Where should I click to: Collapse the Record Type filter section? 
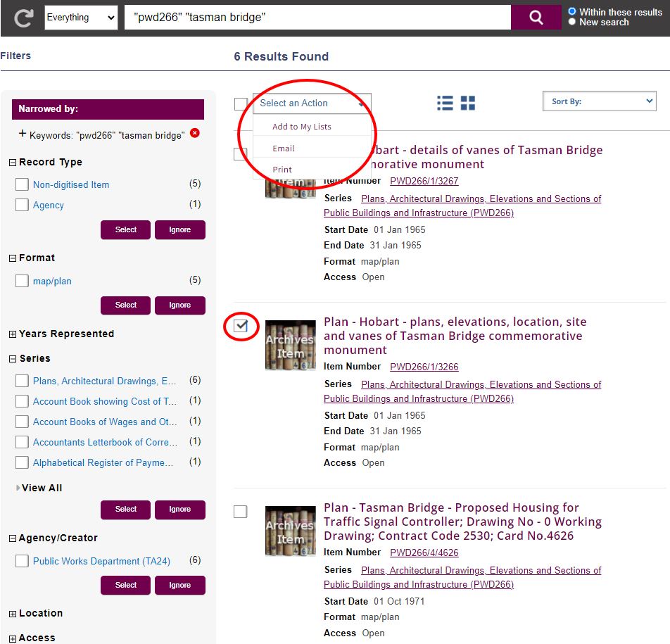pyautogui.click(x=13, y=163)
